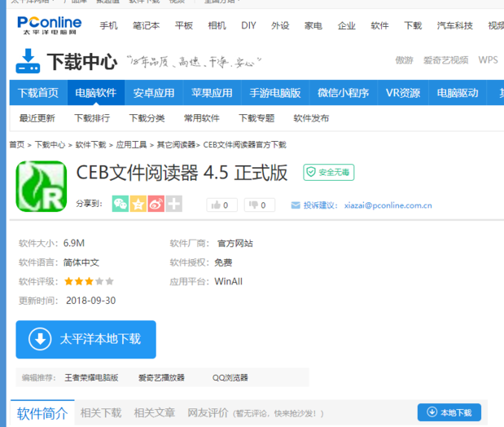Viewport: 504px width, 427px height.
Task: Click the thumbs-down dislike button
Action: pyautogui.click(x=260, y=205)
